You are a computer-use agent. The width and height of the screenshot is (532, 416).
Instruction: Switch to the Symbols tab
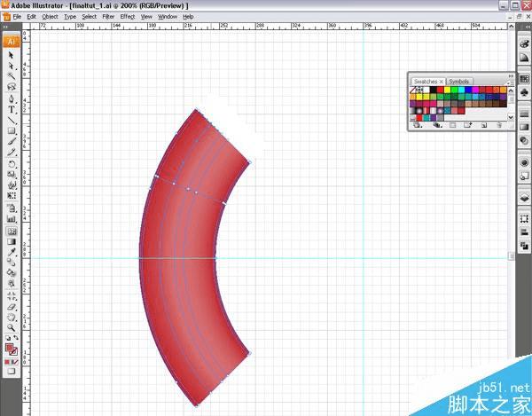pyautogui.click(x=458, y=82)
